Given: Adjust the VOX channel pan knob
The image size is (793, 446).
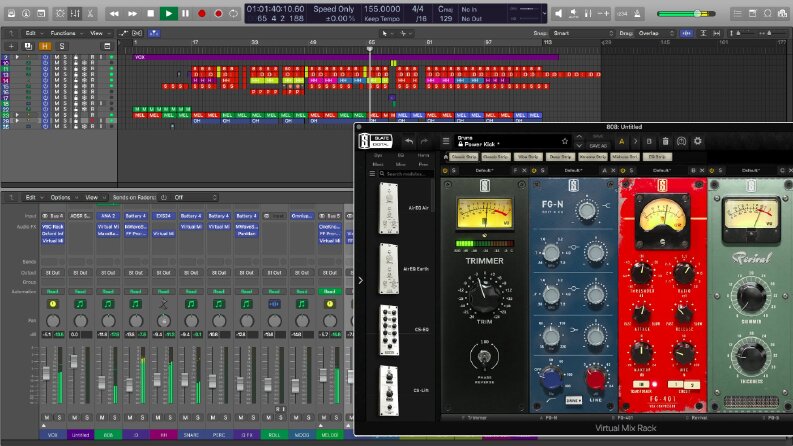Looking at the screenshot, I should tap(53, 321).
